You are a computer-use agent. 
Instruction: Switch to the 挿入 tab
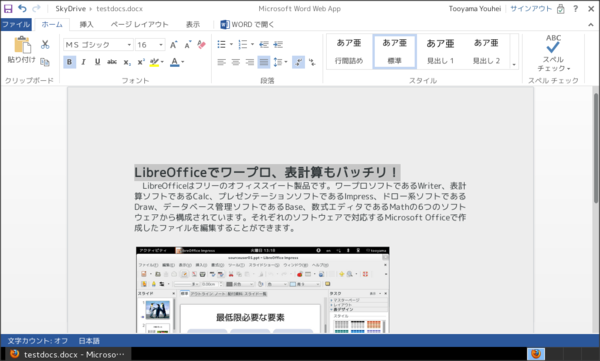pyautogui.click(x=86, y=25)
